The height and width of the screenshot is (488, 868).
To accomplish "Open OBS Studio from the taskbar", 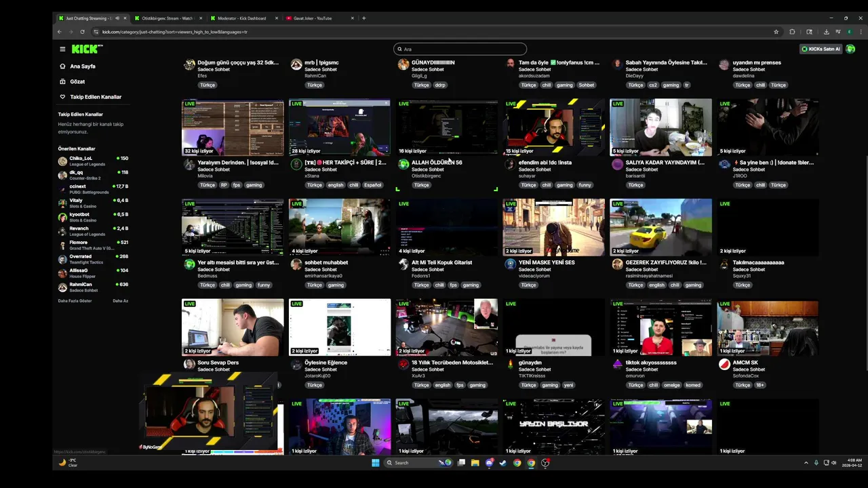I will point(545,463).
